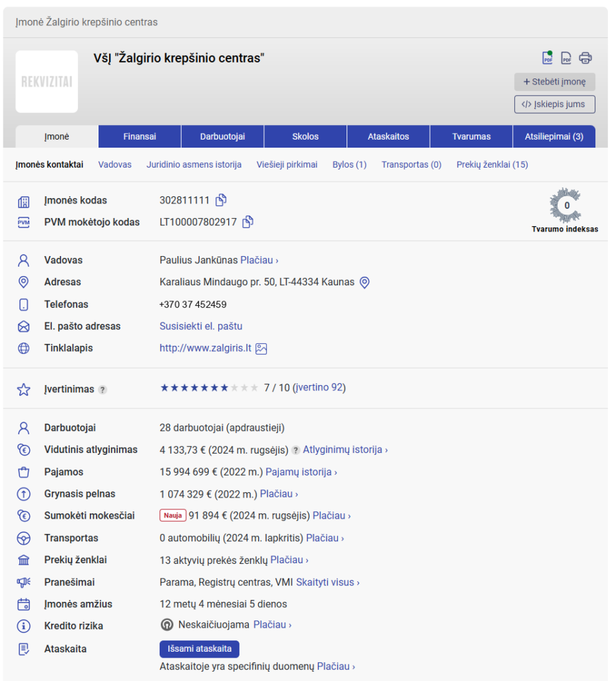This screenshot has width=616, height=681.
Task: Click the rating stars row
Action: click(209, 388)
